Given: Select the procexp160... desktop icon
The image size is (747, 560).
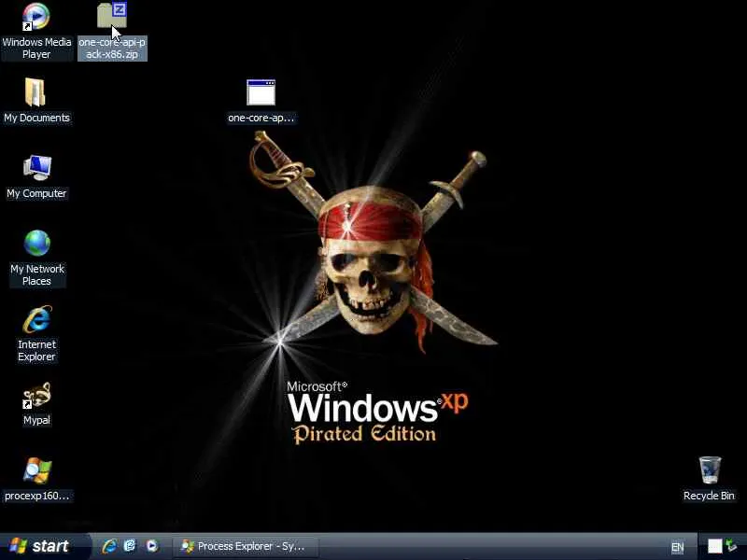Looking at the screenshot, I should 37,471.
